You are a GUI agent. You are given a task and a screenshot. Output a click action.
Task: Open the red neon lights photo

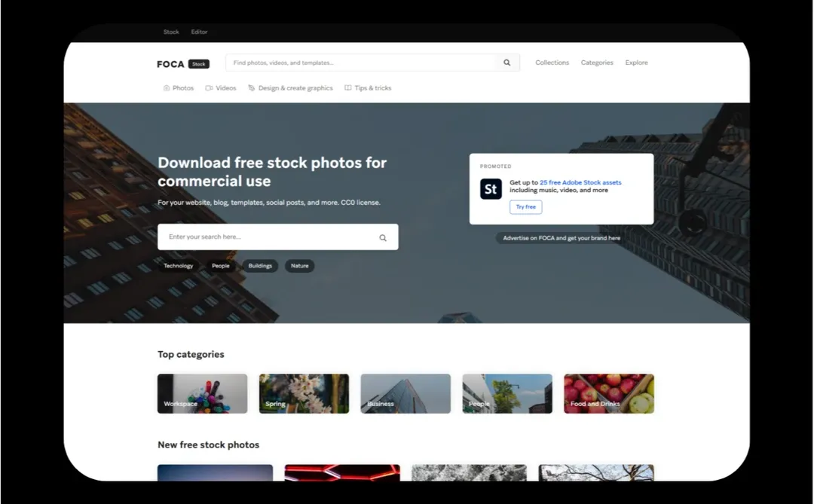click(x=342, y=472)
